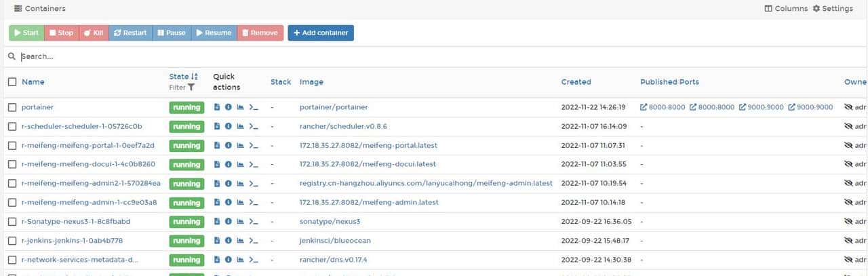The image size is (868, 276).
Task: Open console for r-meifeng-meifeng-admin2-1-570284ea
Action: 254,183
